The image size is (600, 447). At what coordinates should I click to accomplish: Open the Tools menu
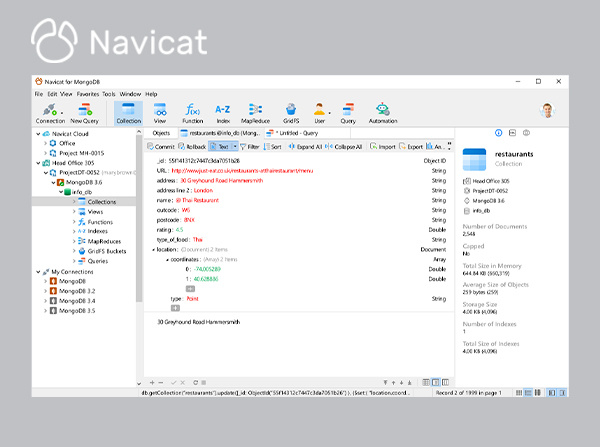point(109,94)
